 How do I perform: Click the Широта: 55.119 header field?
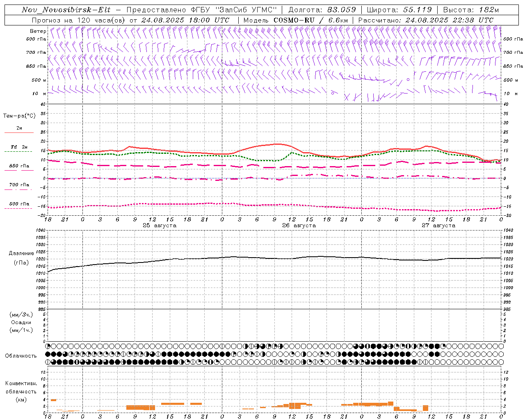[x=399, y=10]
